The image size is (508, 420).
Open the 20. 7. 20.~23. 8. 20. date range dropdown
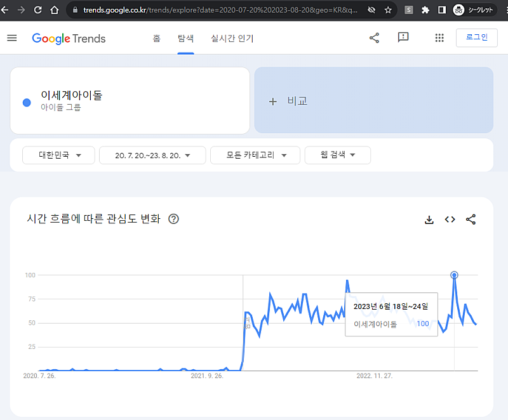coord(152,155)
